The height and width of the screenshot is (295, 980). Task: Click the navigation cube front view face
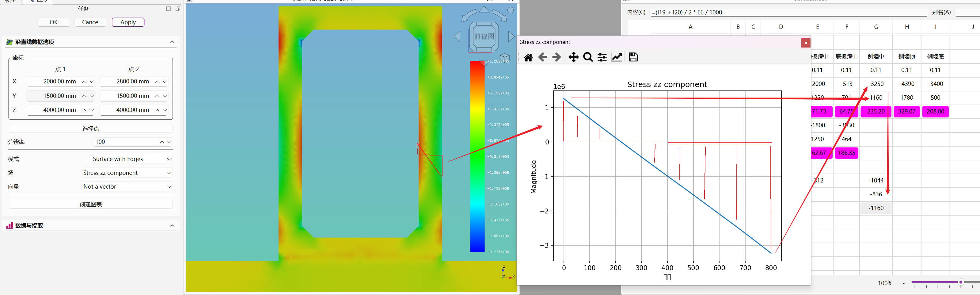484,36
